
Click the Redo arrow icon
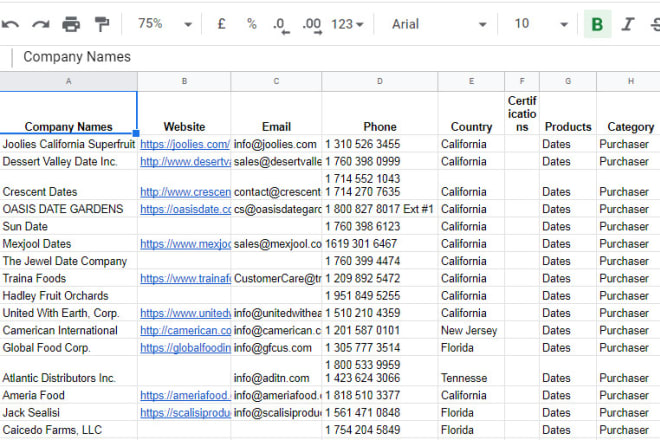40,24
